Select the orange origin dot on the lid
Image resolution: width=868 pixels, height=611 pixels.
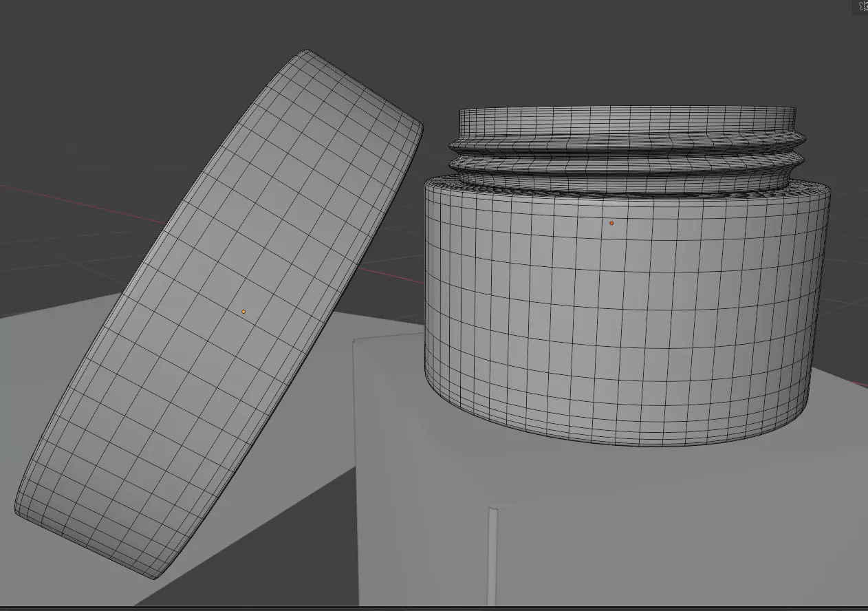(243, 312)
